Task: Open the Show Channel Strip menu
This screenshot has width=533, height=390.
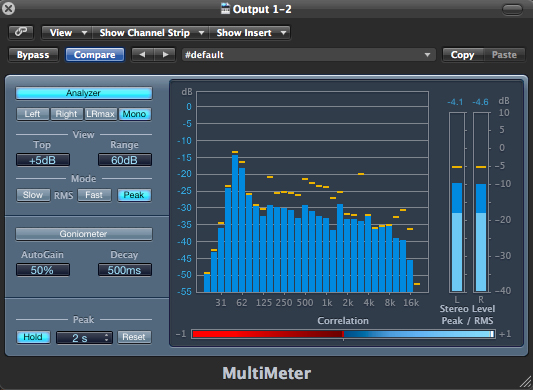Action: click(x=151, y=33)
